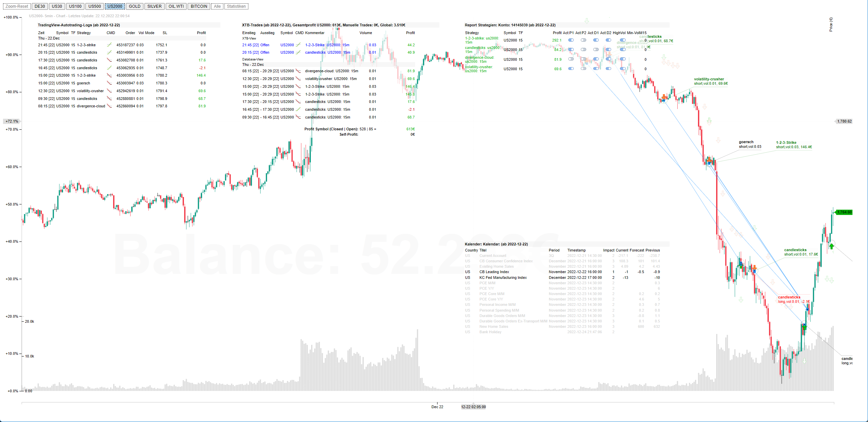Screen dimensions: 868x422
Task: Toggle Act:D2 for volatility-crusher strategy
Action: pos(608,69)
